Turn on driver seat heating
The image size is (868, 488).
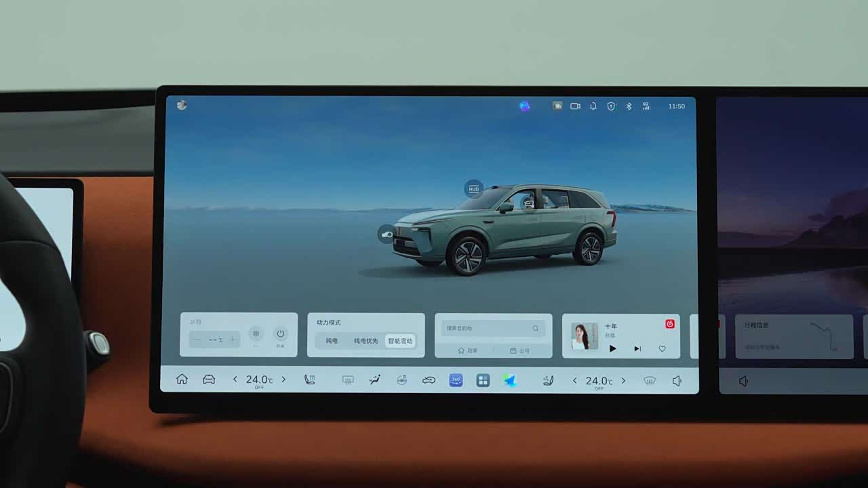click(310, 380)
